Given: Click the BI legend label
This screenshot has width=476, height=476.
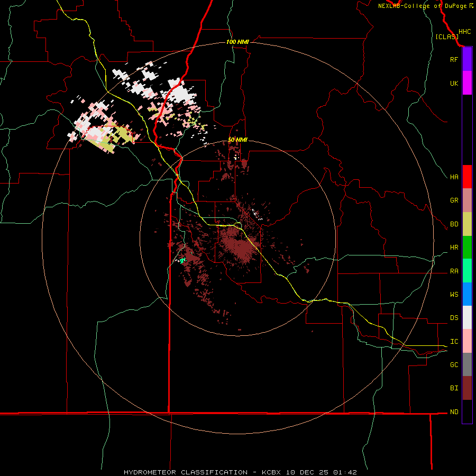Looking at the screenshot, I should tap(454, 388).
